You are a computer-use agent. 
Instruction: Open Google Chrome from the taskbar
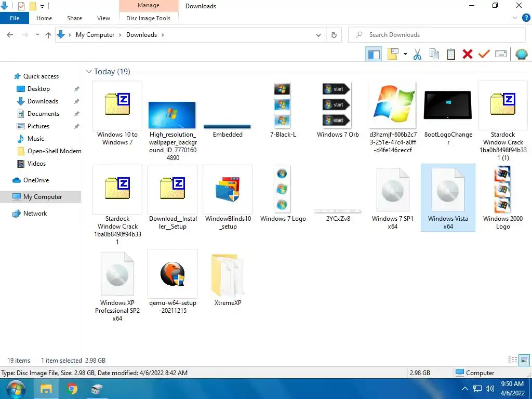pyautogui.click(x=72, y=389)
